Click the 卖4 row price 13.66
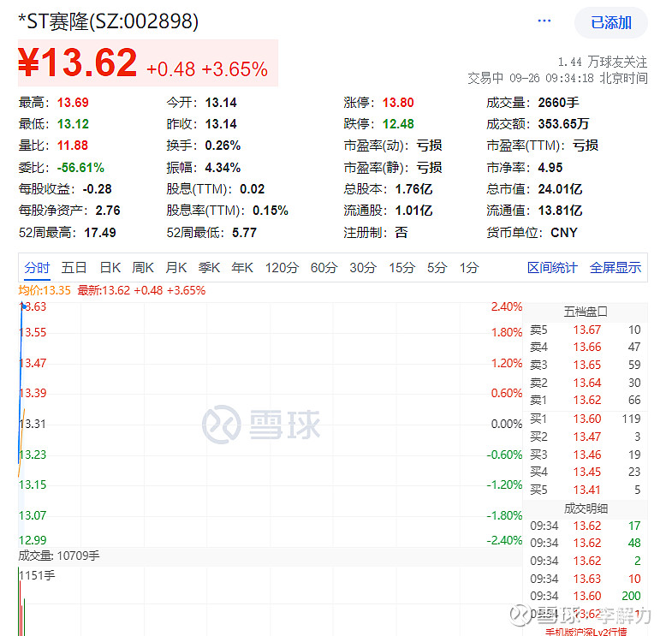This screenshot has height=636, width=672. [587, 347]
